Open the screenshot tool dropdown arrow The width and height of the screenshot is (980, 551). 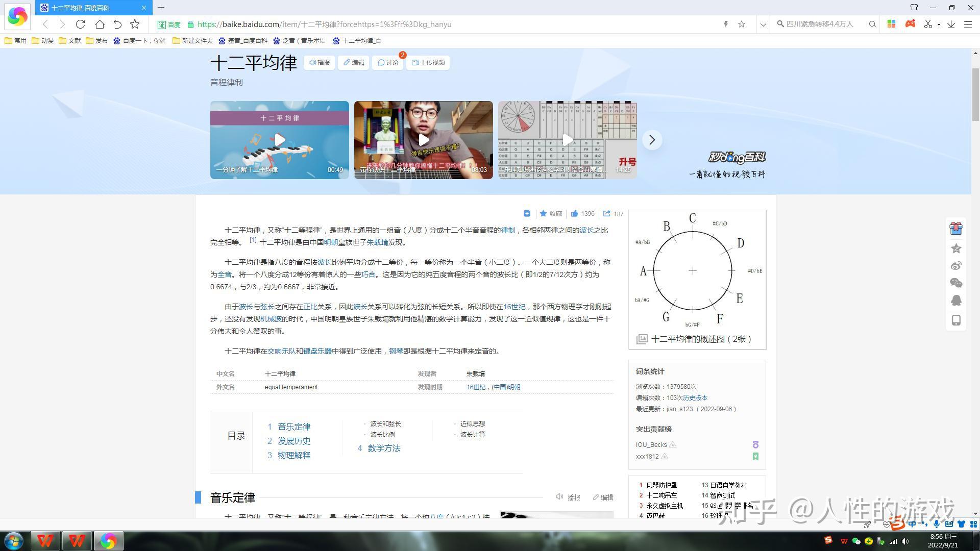point(938,24)
